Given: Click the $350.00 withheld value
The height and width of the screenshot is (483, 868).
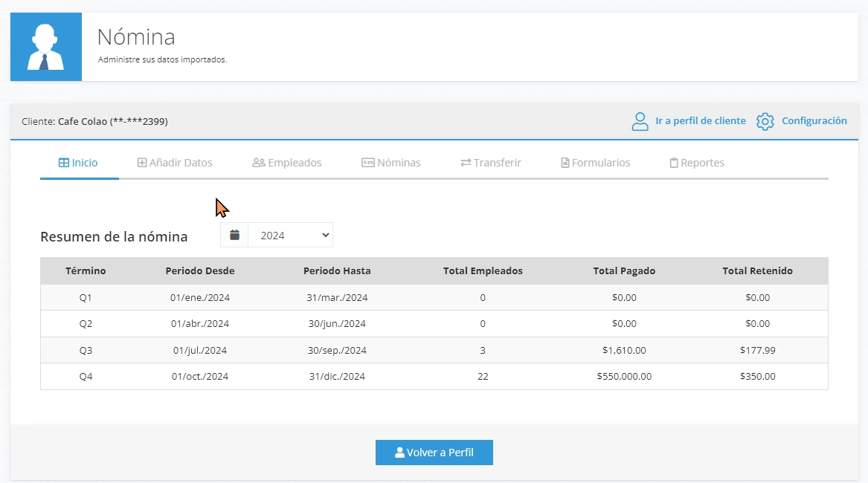Looking at the screenshot, I should [x=757, y=376].
